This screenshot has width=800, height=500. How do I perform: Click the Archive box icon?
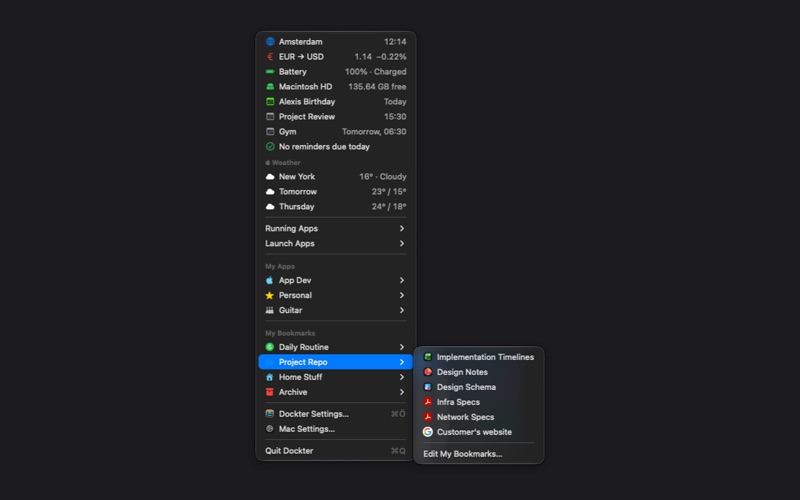pyautogui.click(x=269, y=392)
